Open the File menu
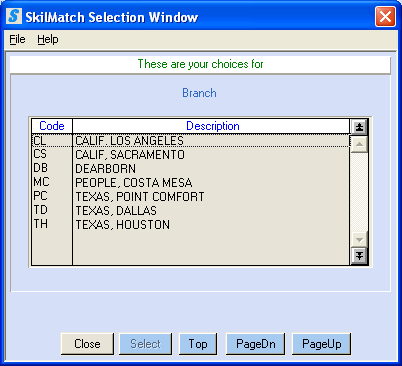This screenshot has height=366, width=402. tap(17, 39)
